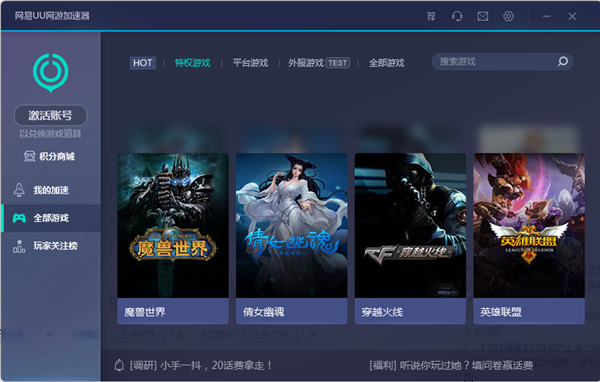Open settings gear icon in title bar
The height and width of the screenshot is (382, 600).
(x=508, y=16)
